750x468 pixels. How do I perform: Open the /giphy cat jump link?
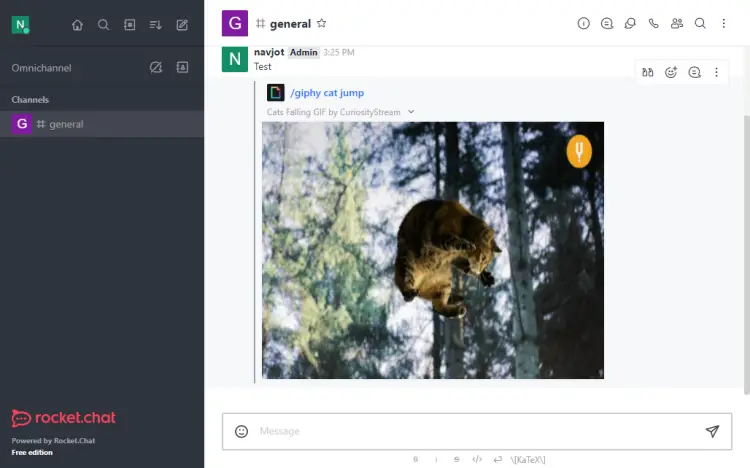327,93
